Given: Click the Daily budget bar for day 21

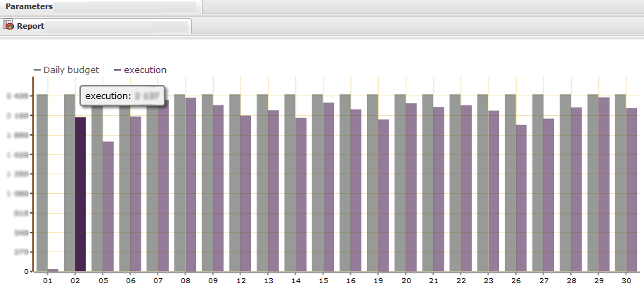Looking at the screenshot, I should (x=427, y=183).
